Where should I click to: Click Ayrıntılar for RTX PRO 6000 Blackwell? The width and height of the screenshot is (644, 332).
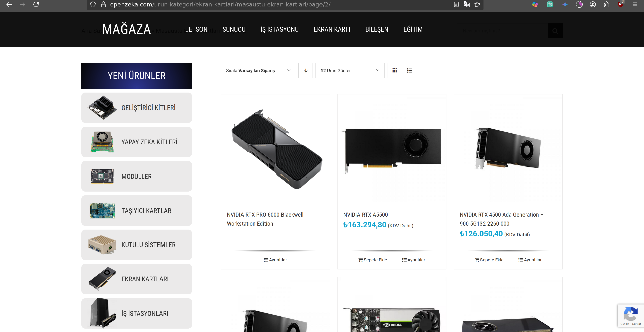click(275, 260)
